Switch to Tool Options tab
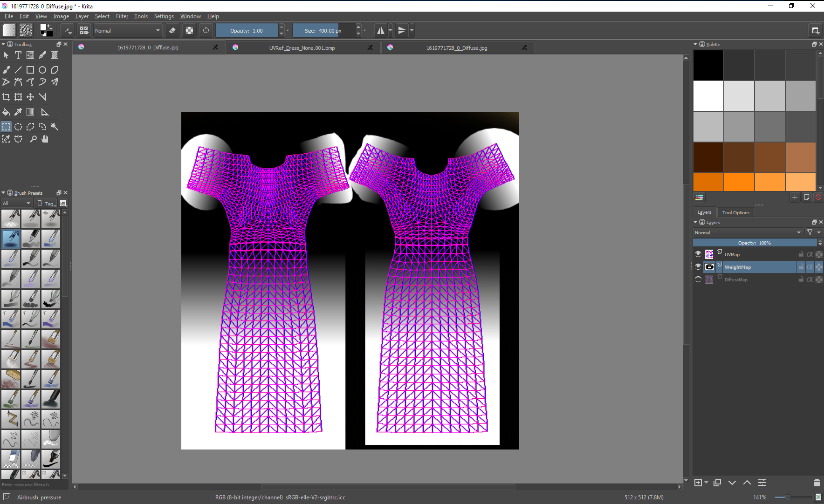824x504 pixels. click(x=736, y=212)
